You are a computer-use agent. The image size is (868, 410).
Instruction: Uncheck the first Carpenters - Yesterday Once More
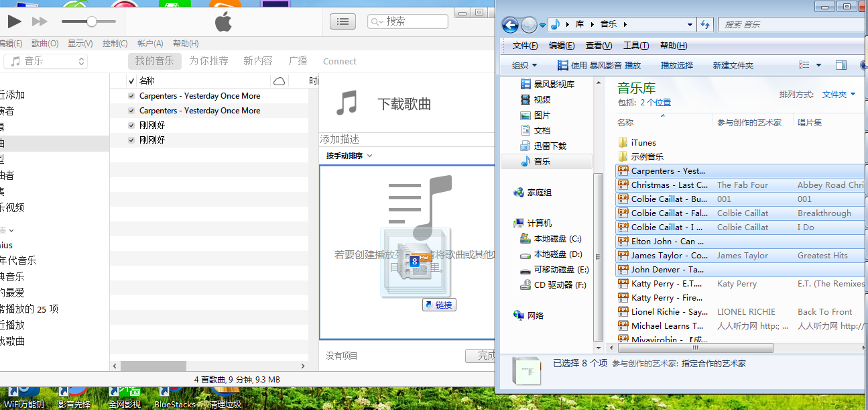point(131,96)
